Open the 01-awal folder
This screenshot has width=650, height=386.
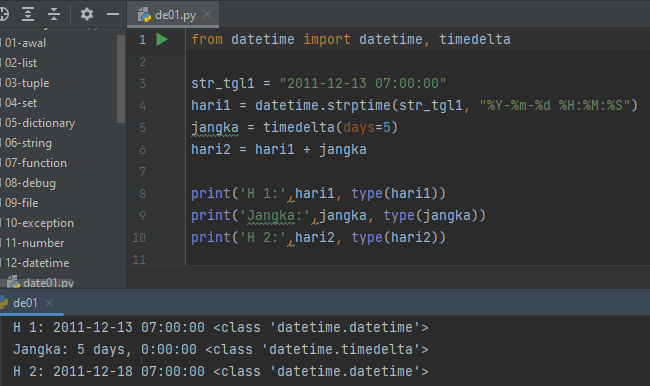[25, 43]
